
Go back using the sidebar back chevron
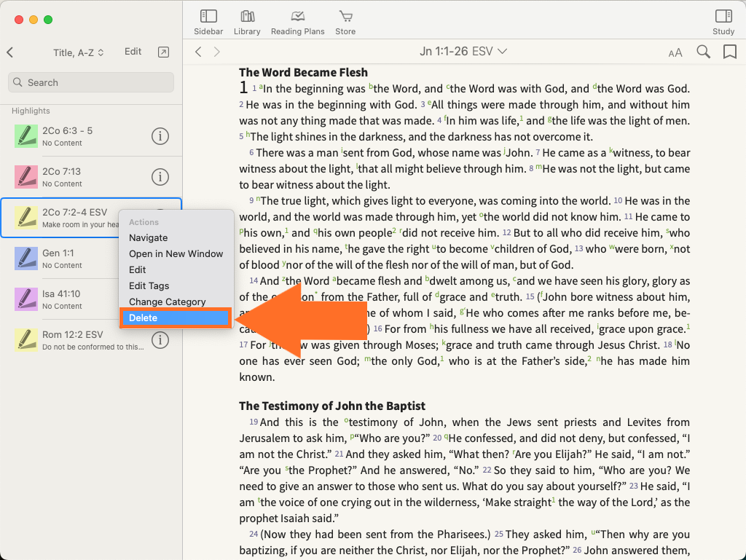point(10,52)
